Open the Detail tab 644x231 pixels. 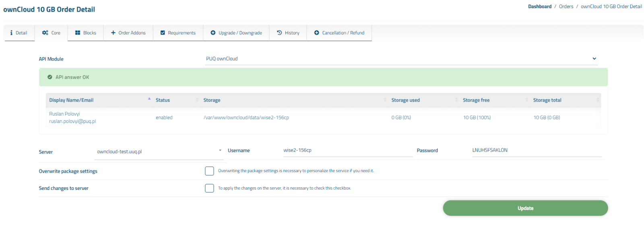tap(19, 33)
